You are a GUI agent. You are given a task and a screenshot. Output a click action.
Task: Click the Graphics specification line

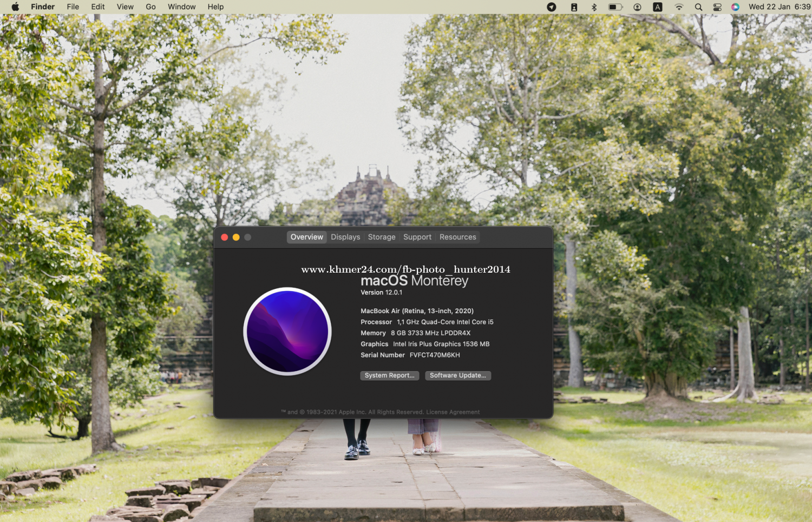coord(425,344)
